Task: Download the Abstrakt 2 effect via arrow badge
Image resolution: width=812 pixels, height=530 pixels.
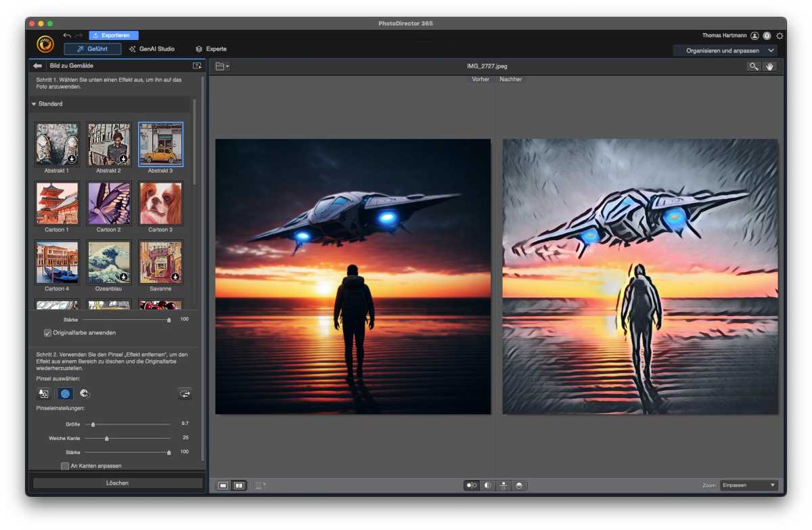Action: 124,159
